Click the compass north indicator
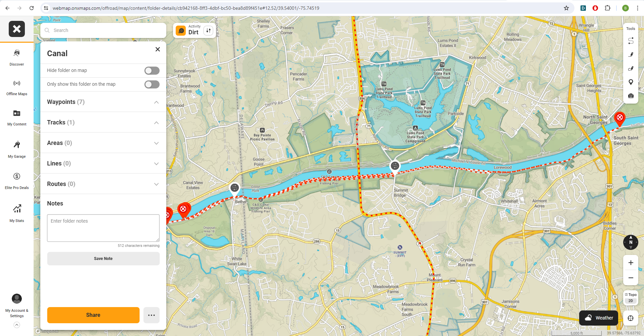644x336 pixels. (630, 242)
